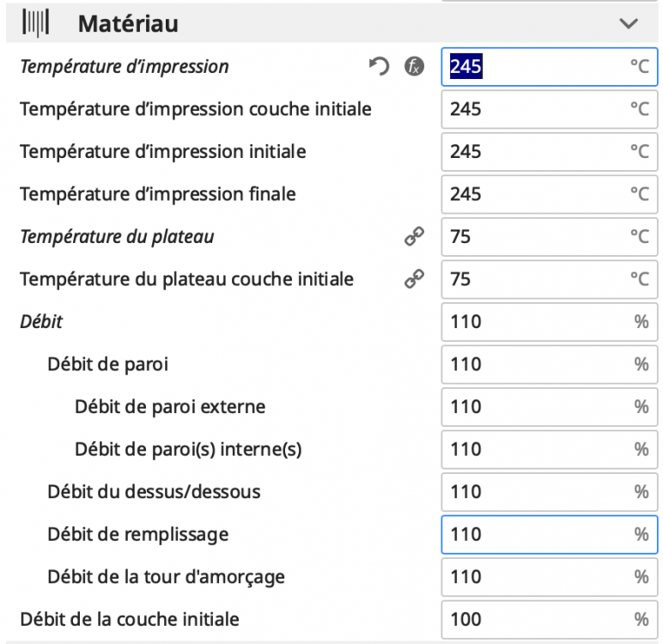Screen dimensions: 663x644
Task: Select the Débit de paroi input
Action: coord(549,364)
